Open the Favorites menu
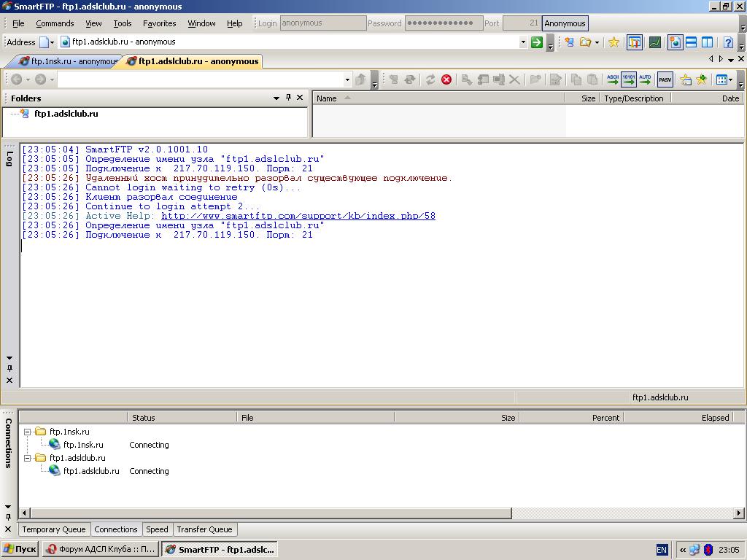This screenshot has width=747, height=560. click(159, 23)
